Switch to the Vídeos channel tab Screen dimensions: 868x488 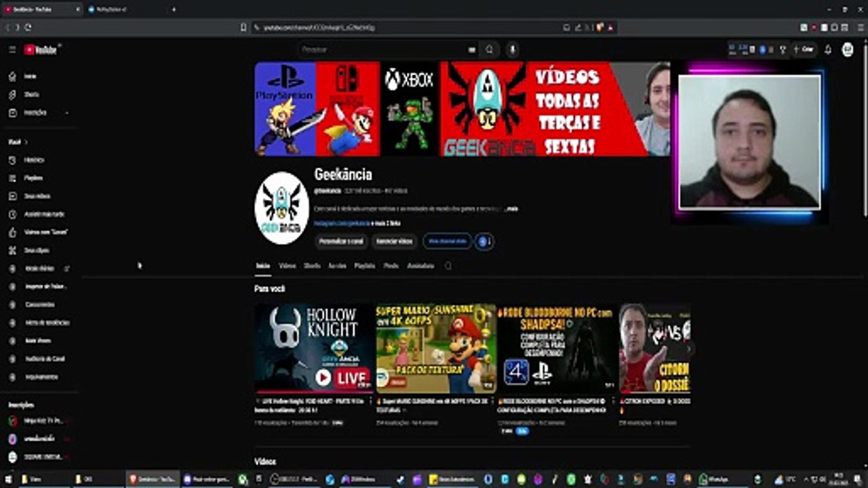click(x=288, y=266)
